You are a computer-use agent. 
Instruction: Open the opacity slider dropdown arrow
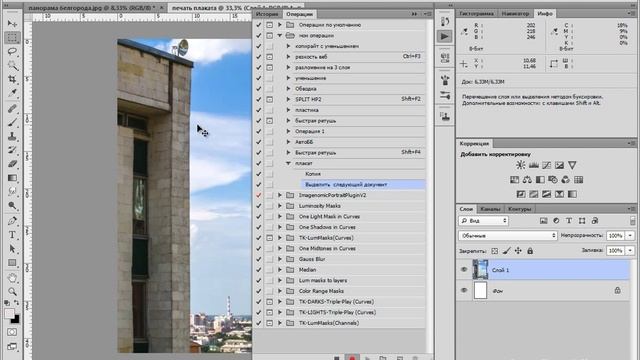tap(630, 236)
